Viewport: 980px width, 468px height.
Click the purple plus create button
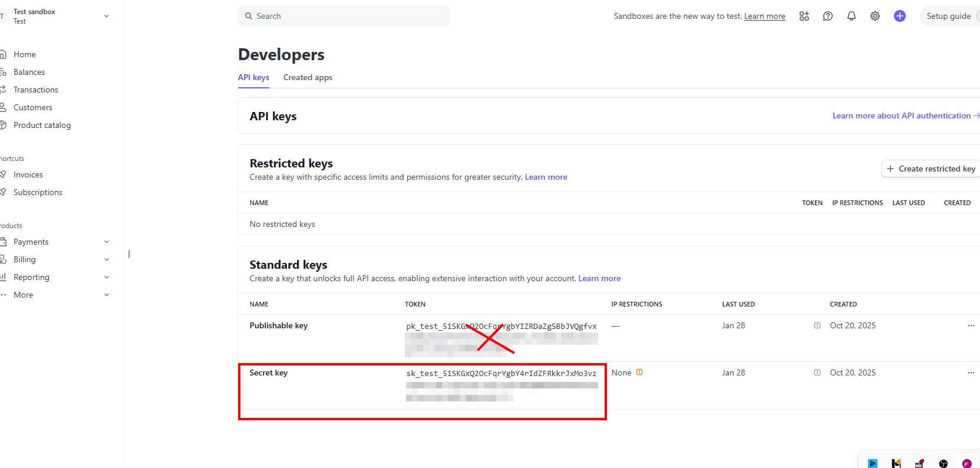point(899,16)
